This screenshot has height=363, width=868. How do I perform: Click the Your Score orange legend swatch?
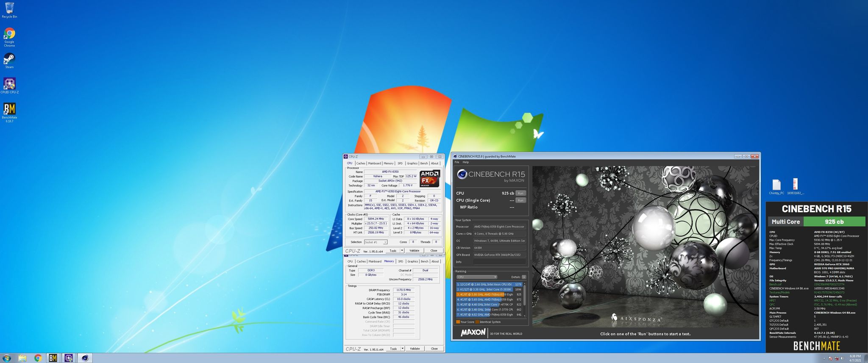pos(458,322)
